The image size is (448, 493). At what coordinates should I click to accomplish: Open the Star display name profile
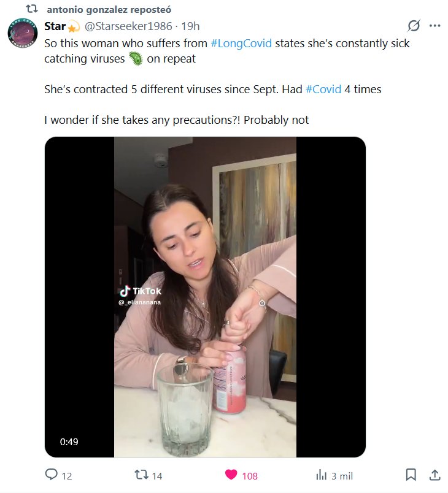click(x=55, y=26)
